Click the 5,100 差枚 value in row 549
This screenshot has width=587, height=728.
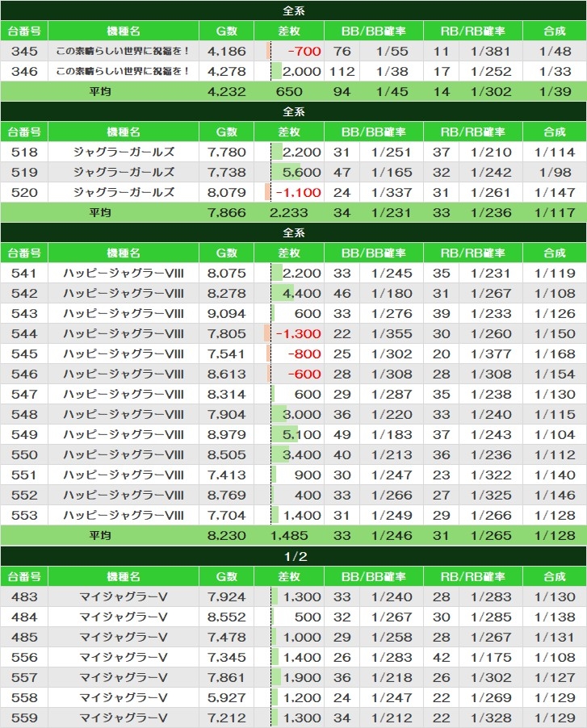click(x=301, y=434)
